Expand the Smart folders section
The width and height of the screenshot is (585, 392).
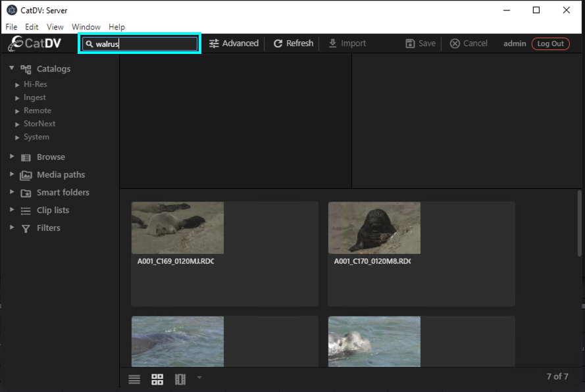click(12, 191)
